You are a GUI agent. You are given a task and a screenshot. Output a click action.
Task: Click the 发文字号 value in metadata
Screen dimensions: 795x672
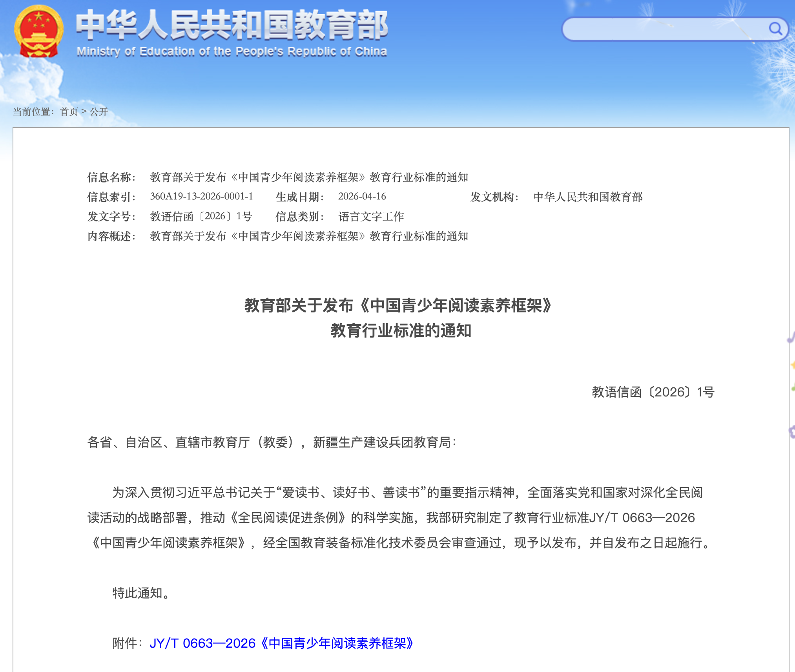point(201,216)
